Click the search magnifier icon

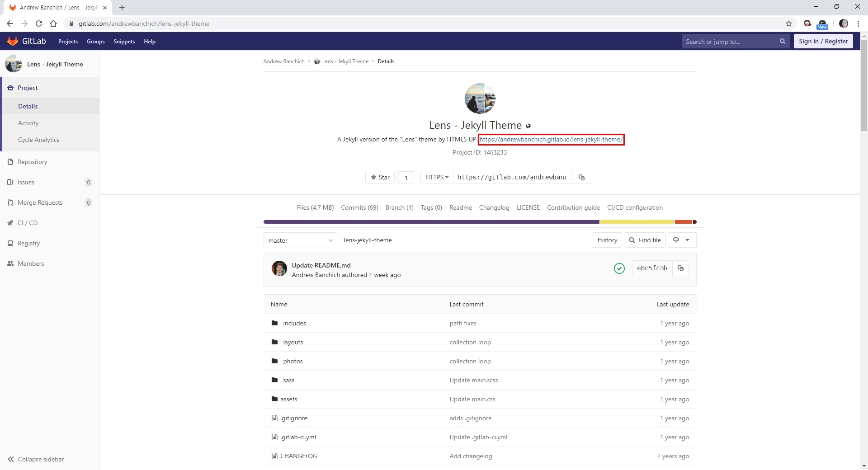click(782, 42)
